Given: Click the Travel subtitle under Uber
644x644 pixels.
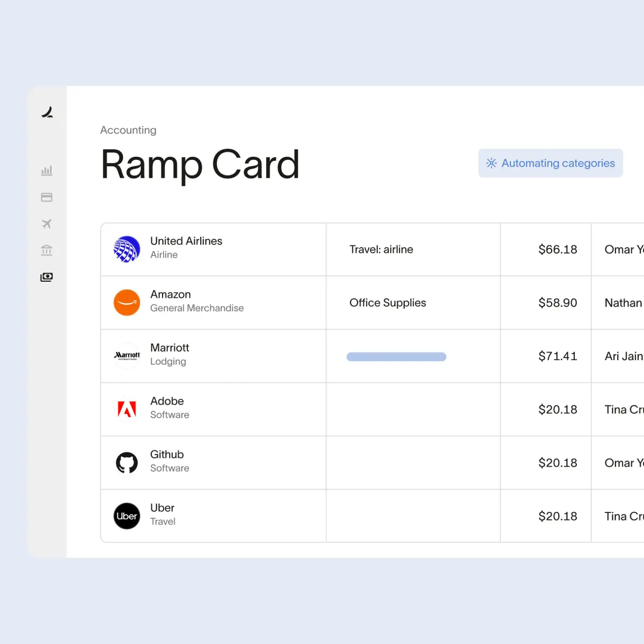Looking at the screenshot, I should pyautogui.click(x=163, y=522).
